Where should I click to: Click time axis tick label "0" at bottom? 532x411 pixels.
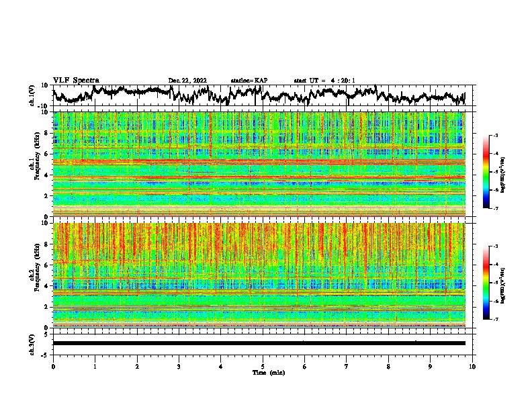coord(53,367)
